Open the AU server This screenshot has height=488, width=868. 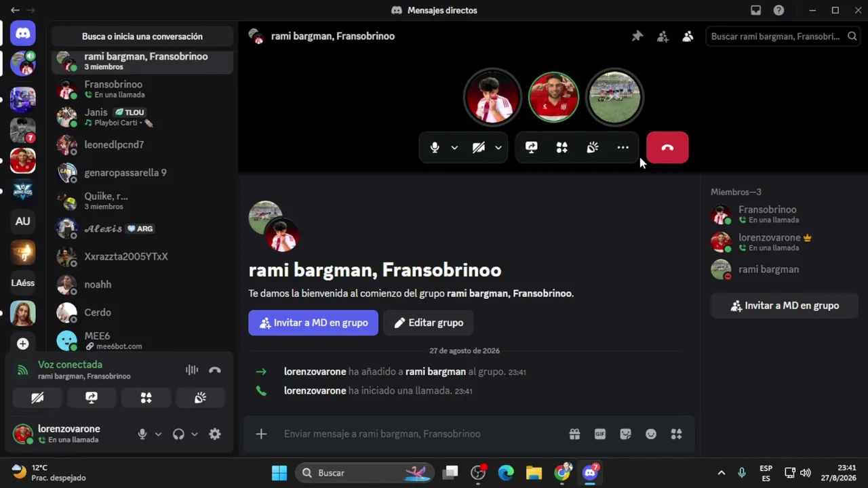[23, 221]
